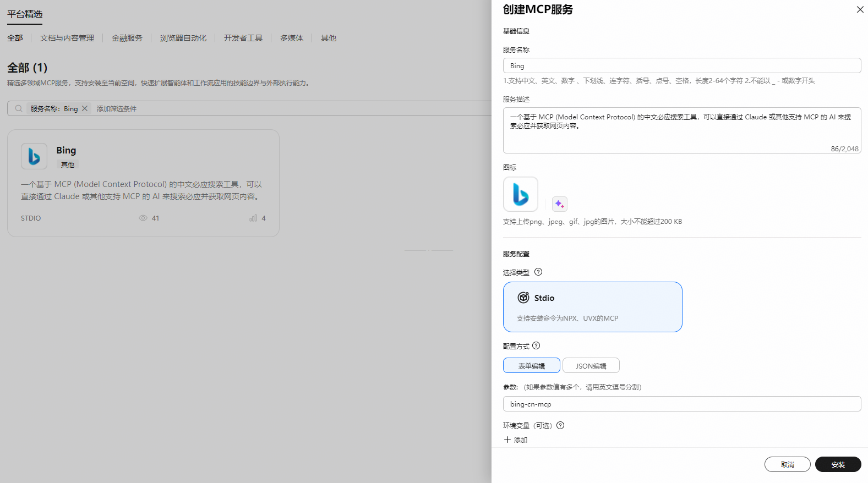Viewport: 868px width, 483px height.
Task: Click the plus icon to add environment variable
Action: click(507, 440)
